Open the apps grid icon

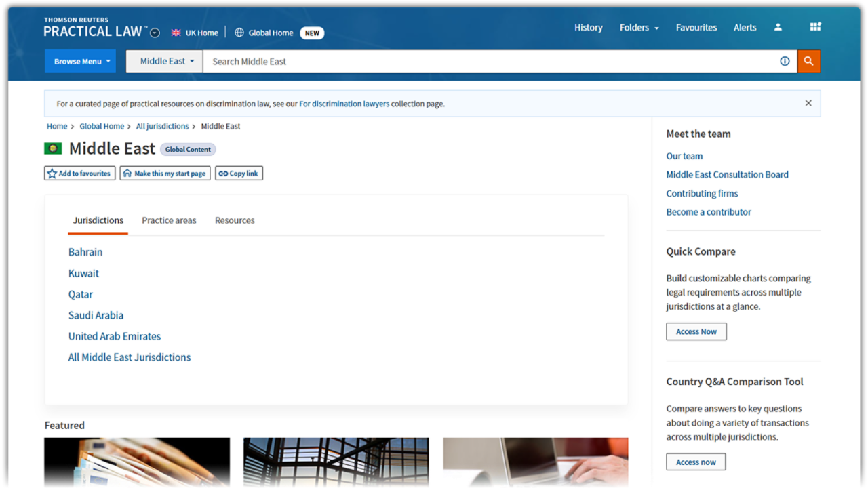pos(815,27)
